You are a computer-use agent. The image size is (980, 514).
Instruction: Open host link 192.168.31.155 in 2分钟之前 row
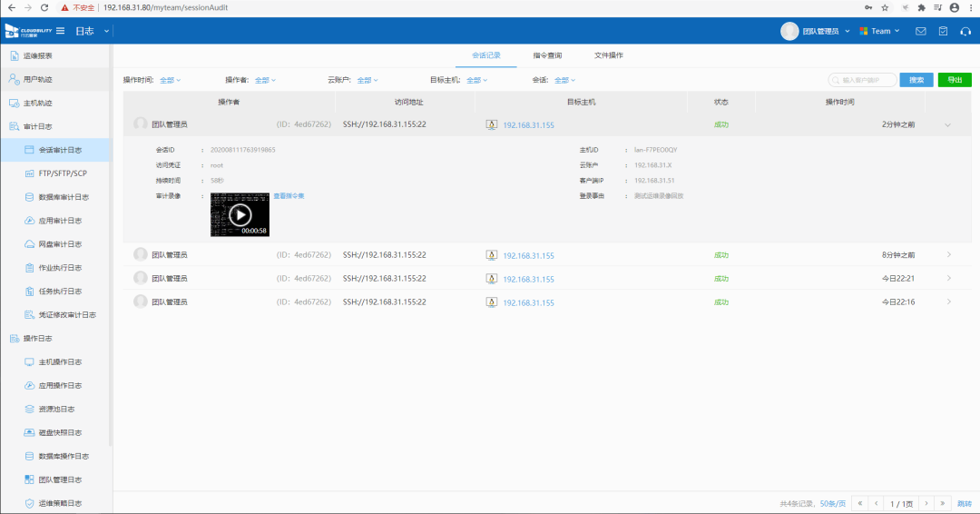click(x=529, y=125)
